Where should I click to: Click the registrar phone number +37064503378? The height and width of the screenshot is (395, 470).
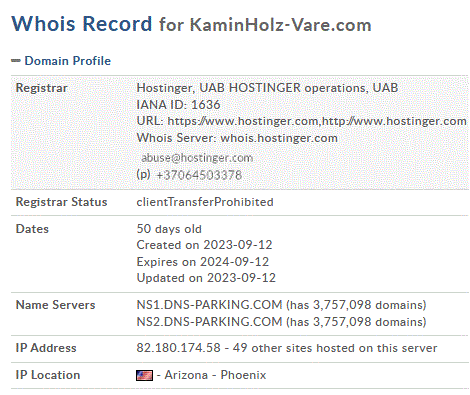click(x=199, y=175)
